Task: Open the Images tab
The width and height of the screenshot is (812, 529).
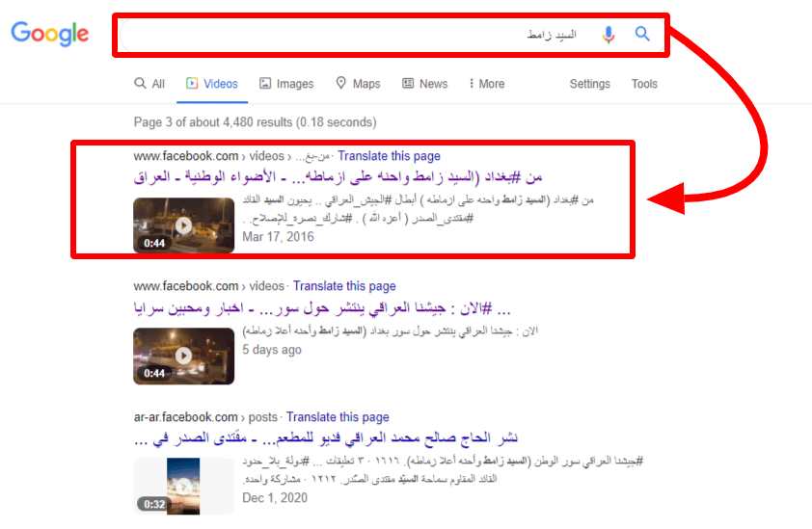Action: point(286,84)
